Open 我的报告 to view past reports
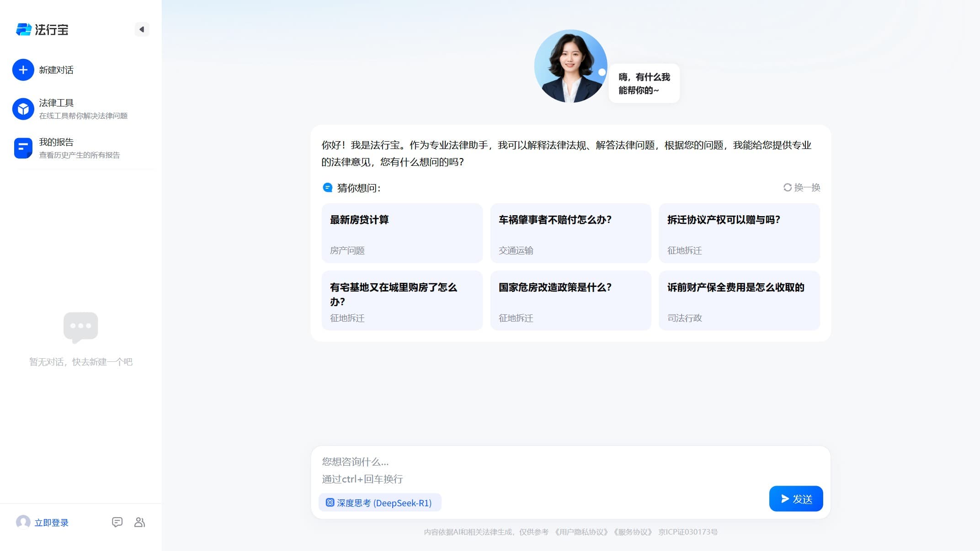This screenshot has width=980, height=551. (56, 148)
